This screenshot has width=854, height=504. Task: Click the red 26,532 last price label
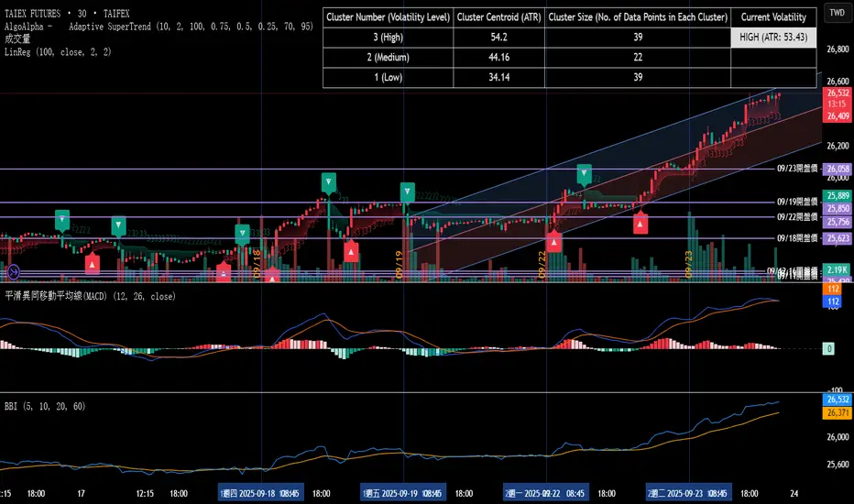click(838, 93)
